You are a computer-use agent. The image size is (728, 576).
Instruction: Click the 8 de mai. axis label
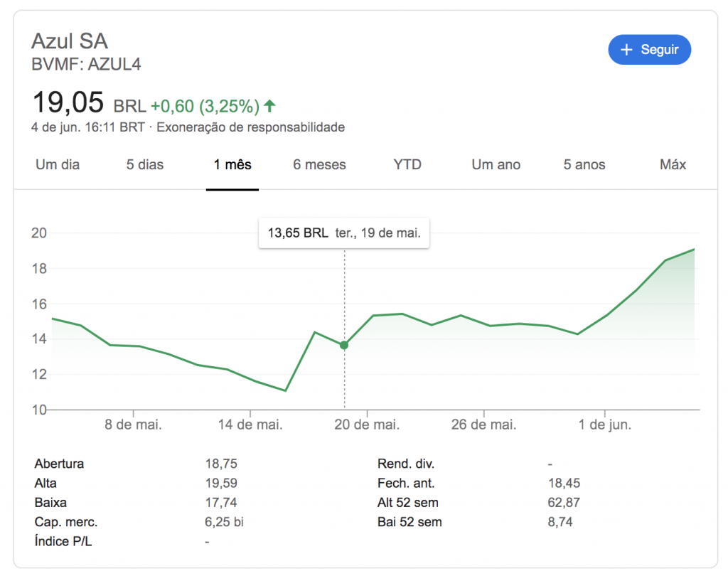coord(133,425)
